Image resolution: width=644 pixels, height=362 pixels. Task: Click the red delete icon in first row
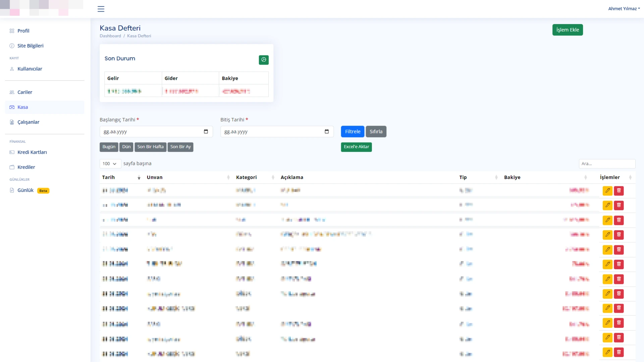619,190
